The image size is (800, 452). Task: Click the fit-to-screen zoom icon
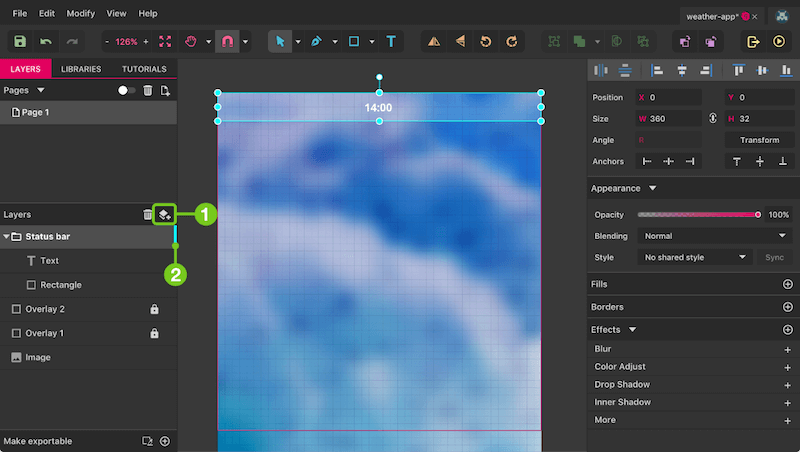click(165, 41)
